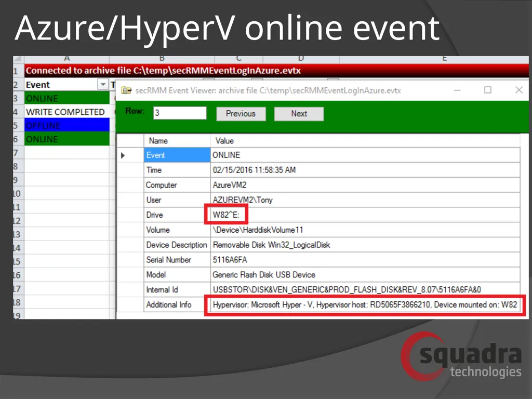Select column B header in spreadsheet
The height and width of the screenshot is (399, 532).
click(x=162, y=59)
